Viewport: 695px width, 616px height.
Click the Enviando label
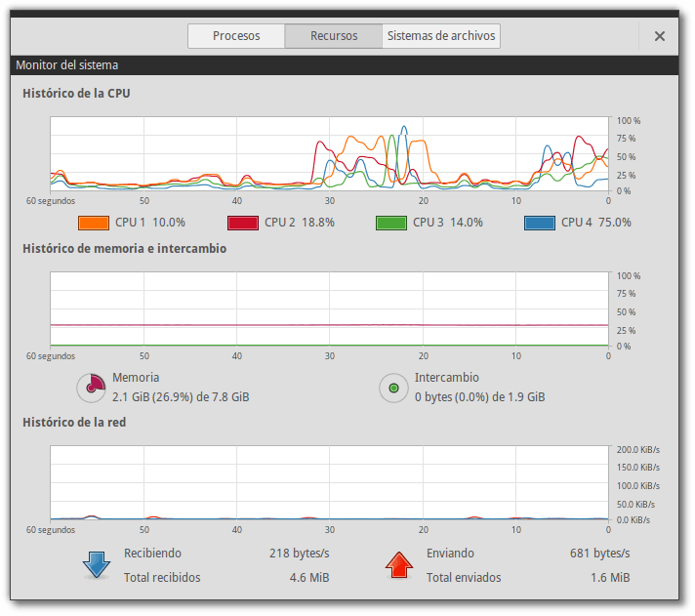click(x=450, y=554)
